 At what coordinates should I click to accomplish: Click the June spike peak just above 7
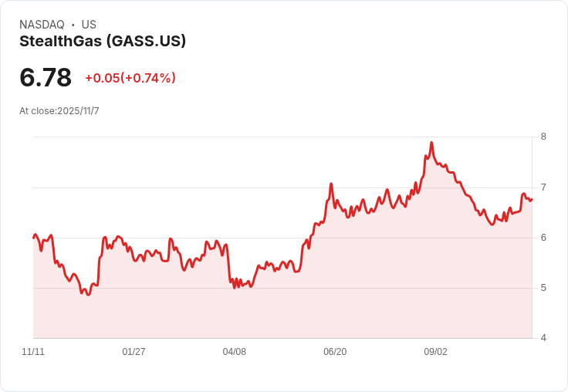tap(331, 184)
